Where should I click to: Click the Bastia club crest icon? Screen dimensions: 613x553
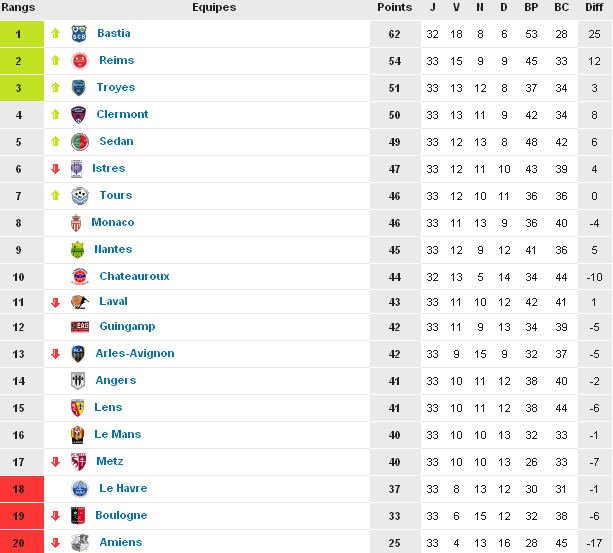coord(79,34)
